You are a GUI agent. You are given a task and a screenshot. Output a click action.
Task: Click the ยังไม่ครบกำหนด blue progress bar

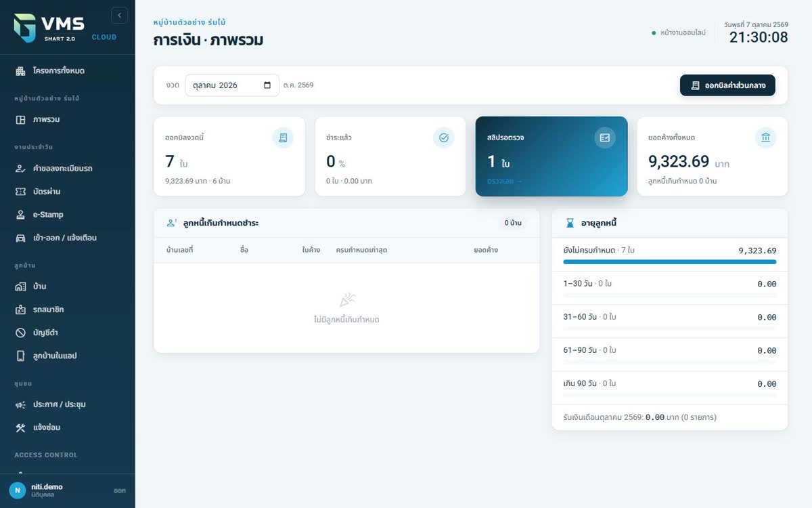(x=670, y=261)
